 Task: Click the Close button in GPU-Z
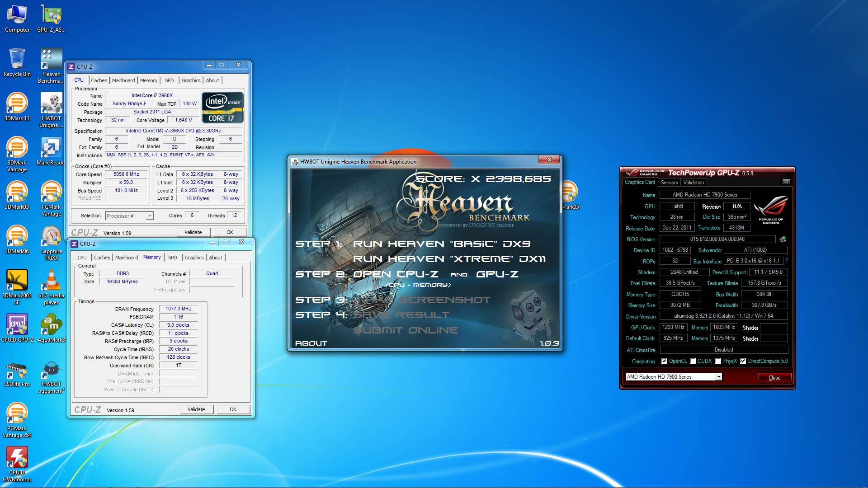click(x=774, y=378)
